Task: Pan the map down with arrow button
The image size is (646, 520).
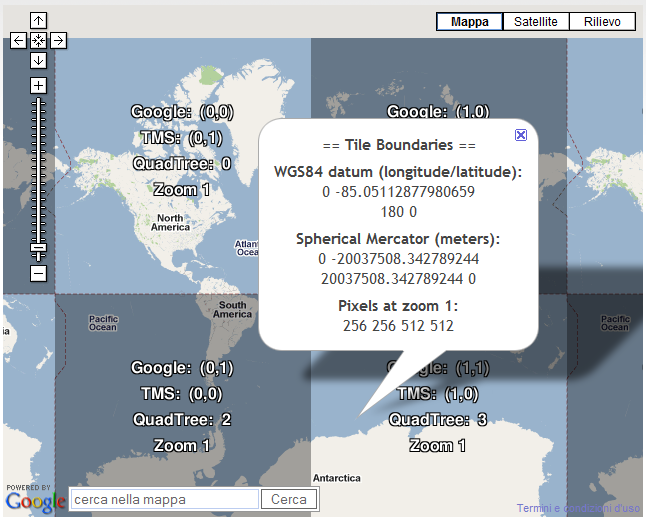Action: tap(38, 61)
